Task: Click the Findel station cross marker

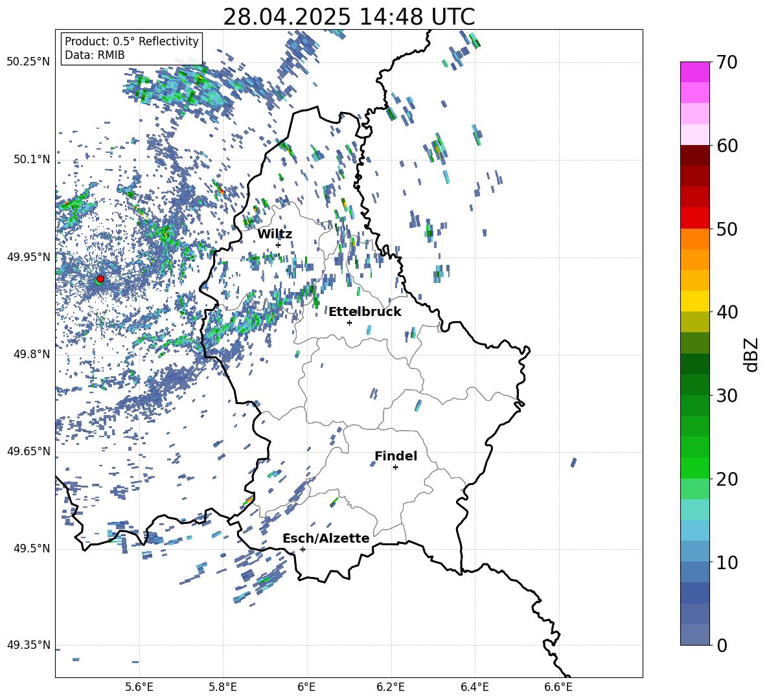Action: click(395, 468)
